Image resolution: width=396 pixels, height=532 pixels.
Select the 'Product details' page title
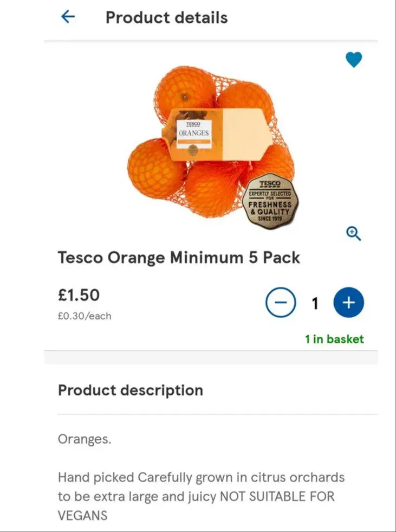click(x=166, y=17)
